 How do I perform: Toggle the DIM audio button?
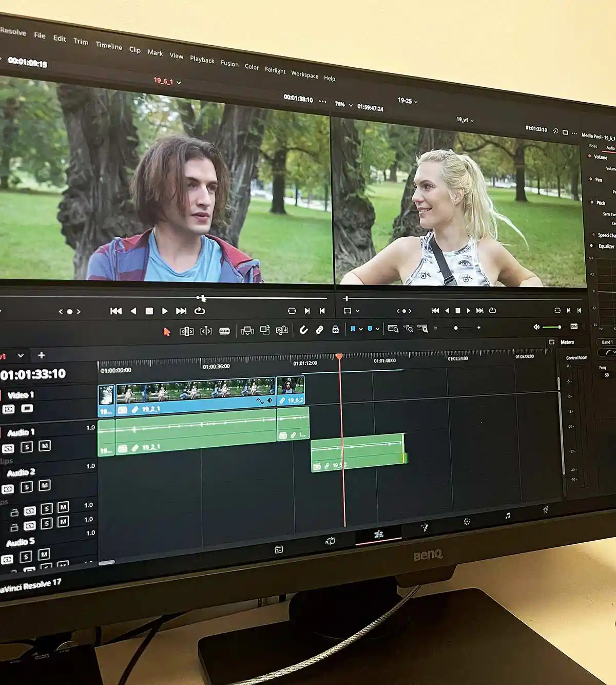click(574, 326)
